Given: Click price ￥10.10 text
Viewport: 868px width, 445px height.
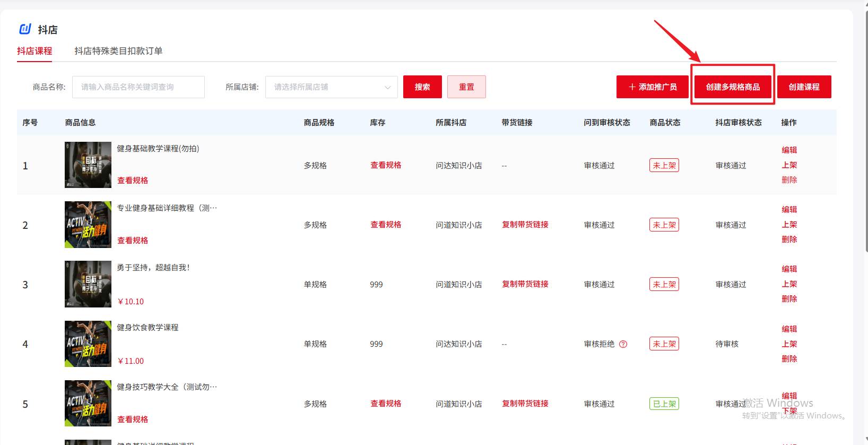Looking at the screenshot, I should coord(131,302).
